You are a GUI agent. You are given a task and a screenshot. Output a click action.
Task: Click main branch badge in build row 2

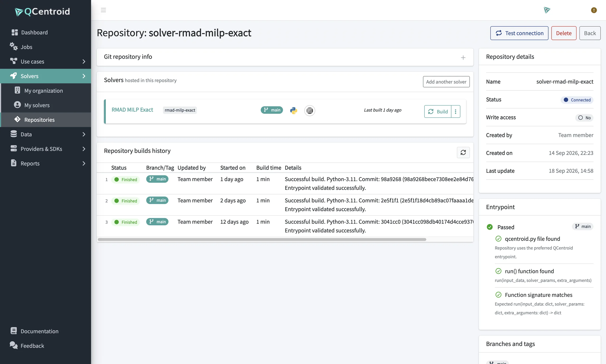pos(157,200)
